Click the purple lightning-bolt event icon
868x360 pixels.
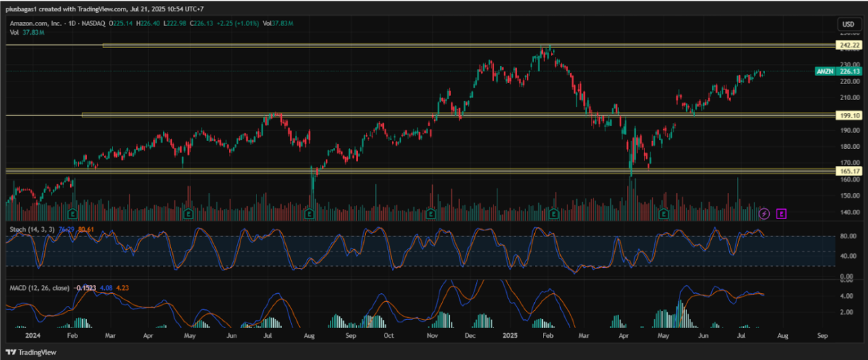tap(765, 214)
